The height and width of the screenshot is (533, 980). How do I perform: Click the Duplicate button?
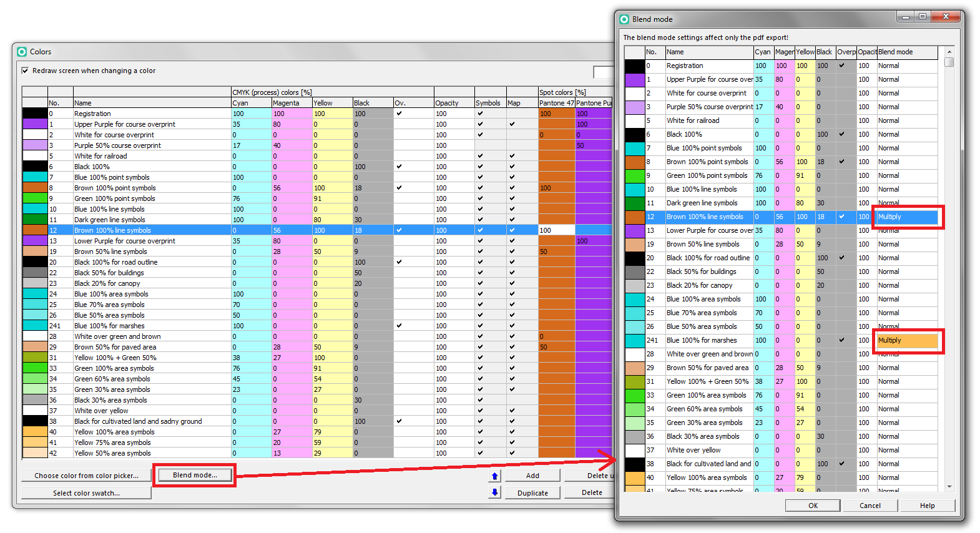coord(532,493)
